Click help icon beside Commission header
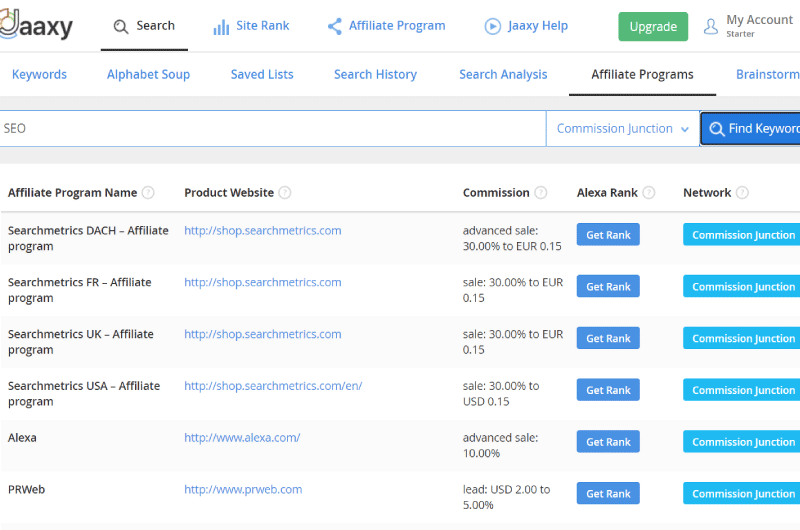 click(x=541, y=193)
